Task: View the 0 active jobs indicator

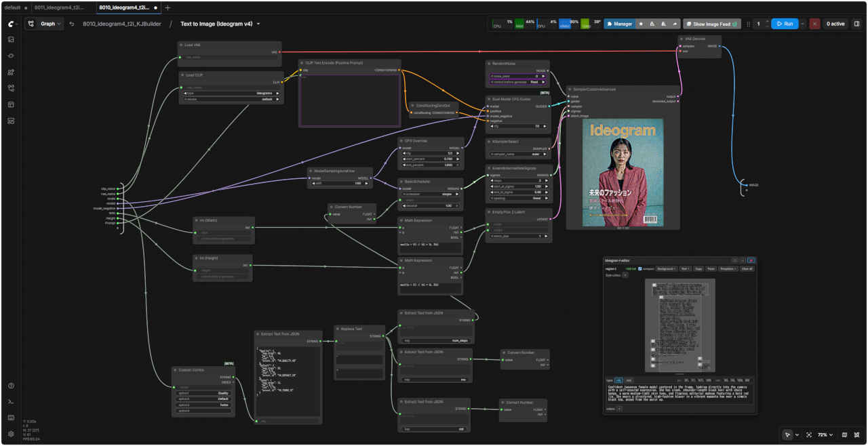Action: click(x=835, y=24)
